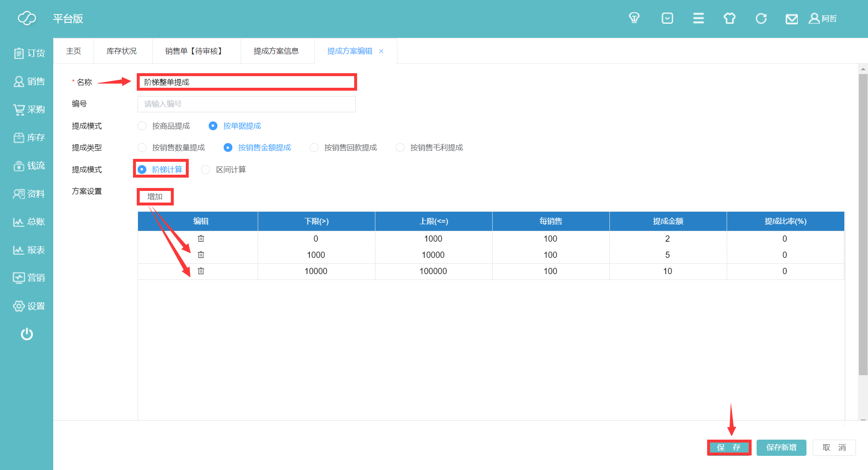Open 提成方案信息 tab
The width and height of the screenshot is (868, 470).
276,51
